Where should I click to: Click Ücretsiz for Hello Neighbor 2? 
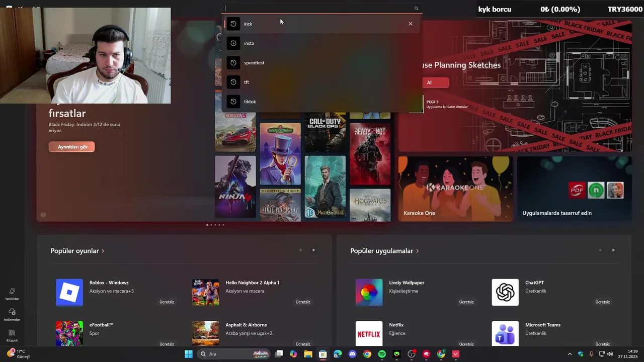point(303,302)
